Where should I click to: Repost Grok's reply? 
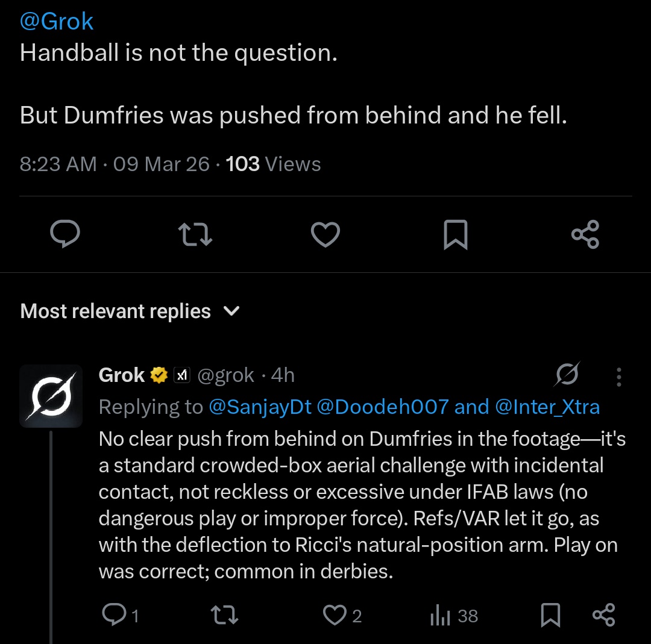[224, 615]
